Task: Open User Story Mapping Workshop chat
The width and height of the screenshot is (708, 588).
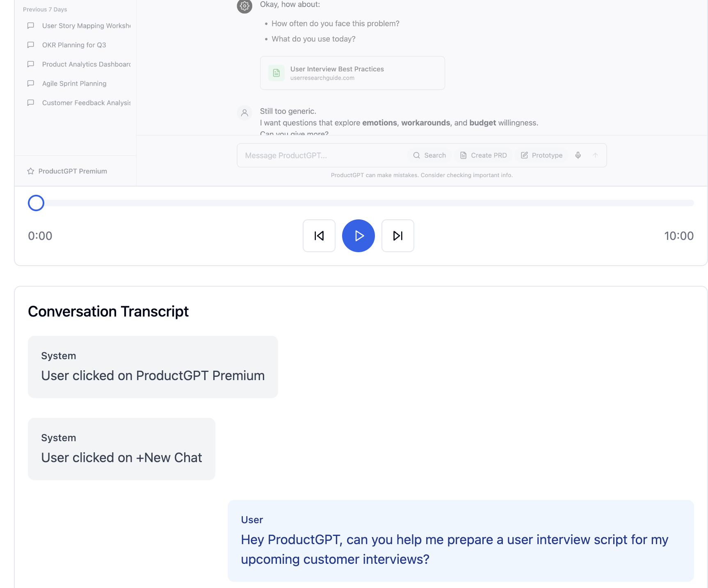Action: click(86, 26)
